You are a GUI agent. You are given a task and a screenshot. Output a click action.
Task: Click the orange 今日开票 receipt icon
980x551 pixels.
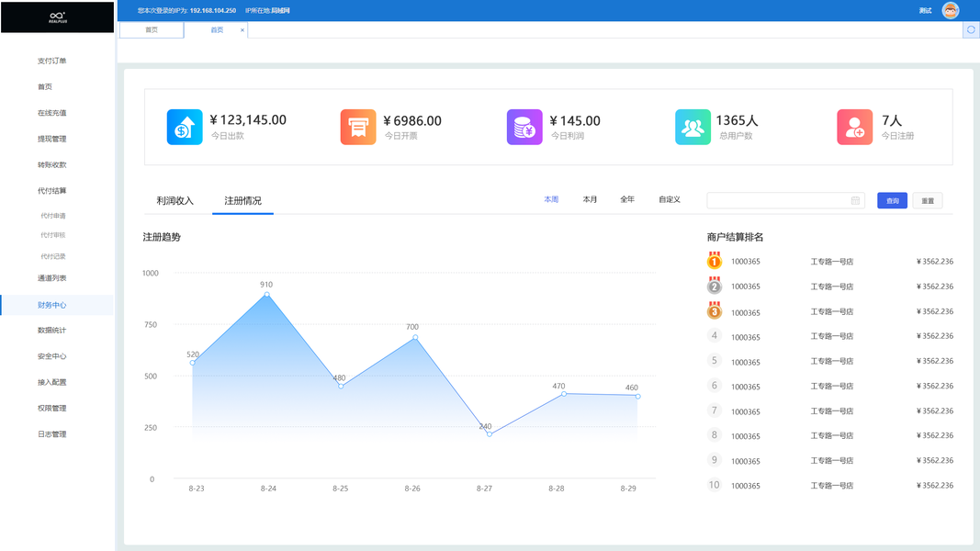[x=358, y=127]
